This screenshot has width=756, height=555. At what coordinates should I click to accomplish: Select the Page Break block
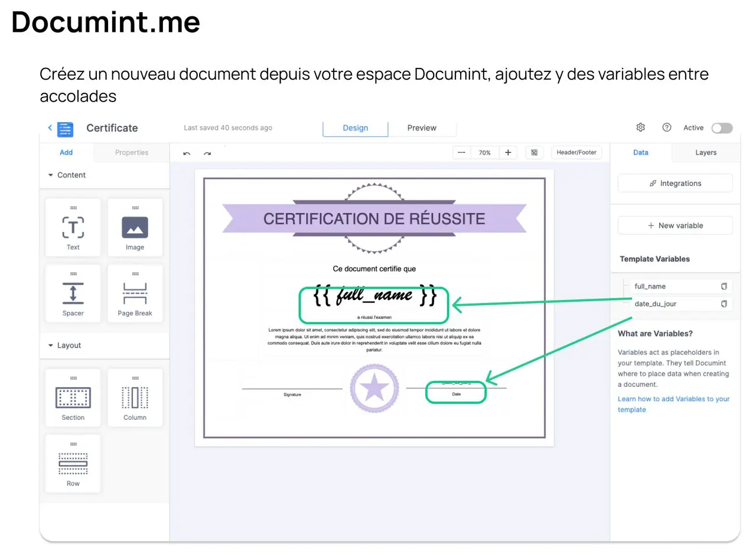[x=135, y=293]
